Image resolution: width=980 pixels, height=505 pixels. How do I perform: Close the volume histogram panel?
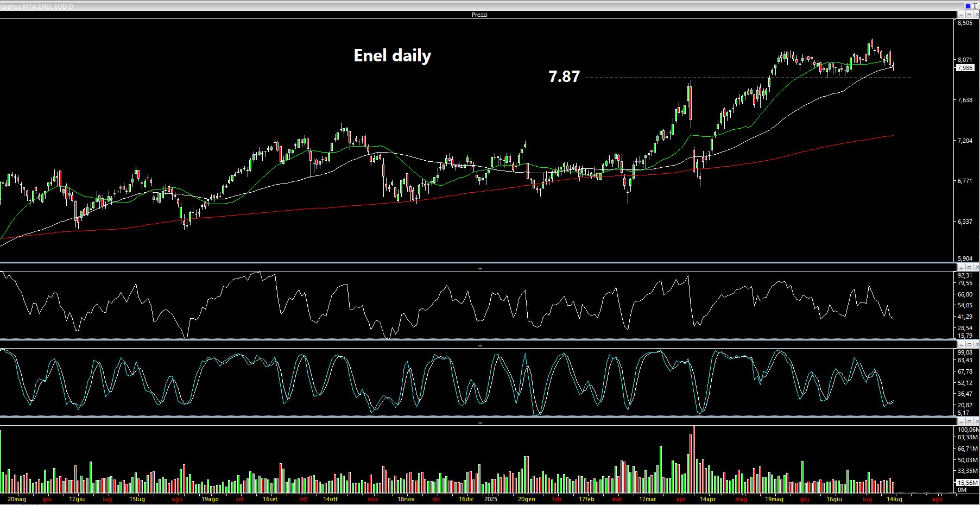[976, 421]
